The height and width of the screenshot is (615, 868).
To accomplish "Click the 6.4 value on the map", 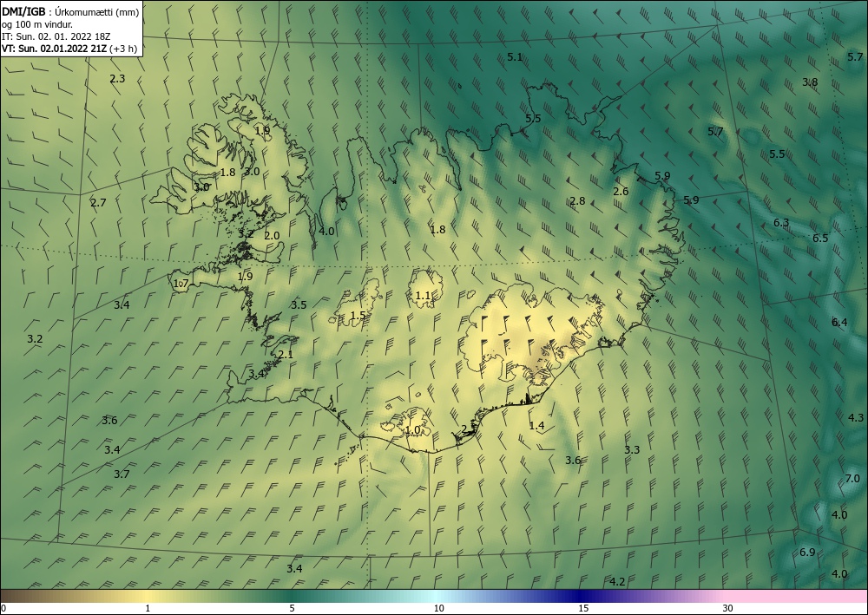I will pyautogui.click(x=839, y=323).
